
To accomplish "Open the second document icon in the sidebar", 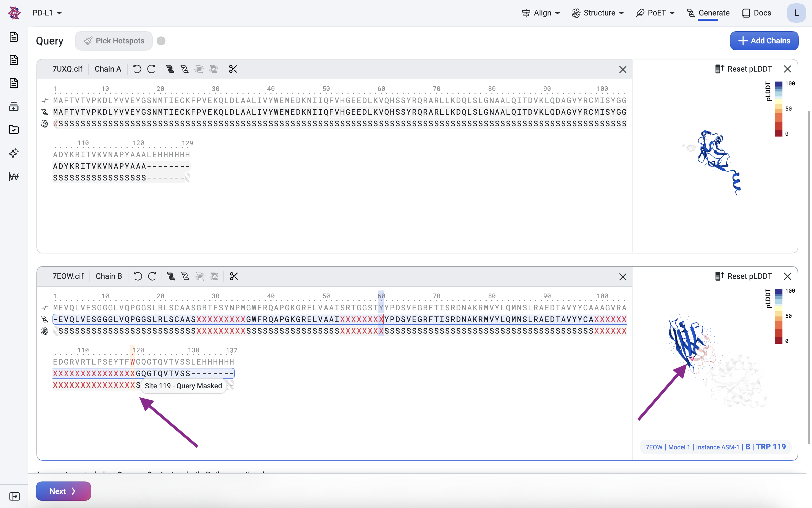I will 14,60.
